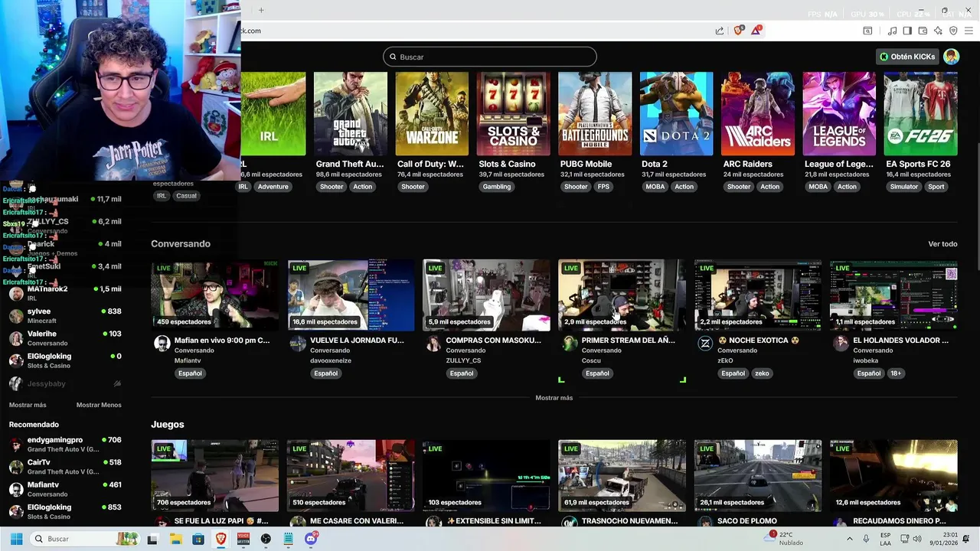Image resolution: width=980 pixels, height=551 pixels.
Task: Click Ver todo in Conversando section
Action: [942, 244]
